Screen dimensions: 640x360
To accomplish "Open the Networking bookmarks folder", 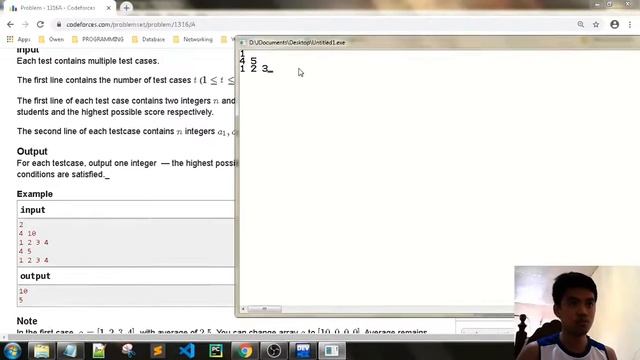I will [193, 39].
